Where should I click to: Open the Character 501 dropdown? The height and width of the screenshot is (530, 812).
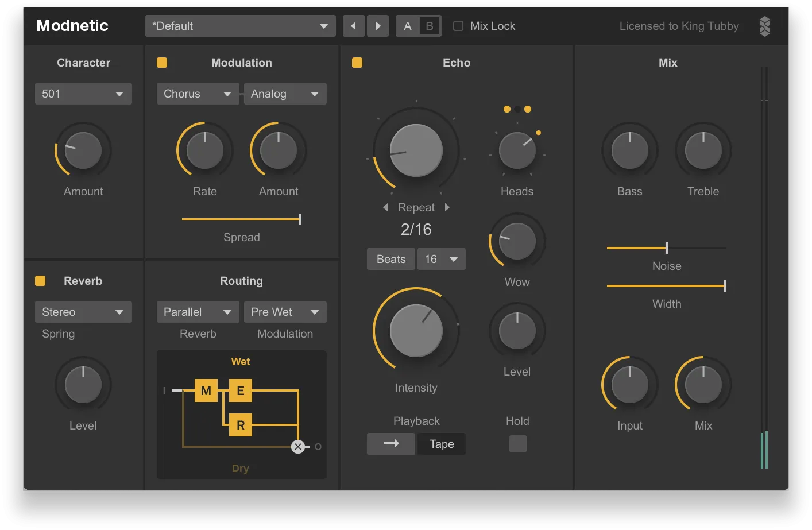click(83, 94)
